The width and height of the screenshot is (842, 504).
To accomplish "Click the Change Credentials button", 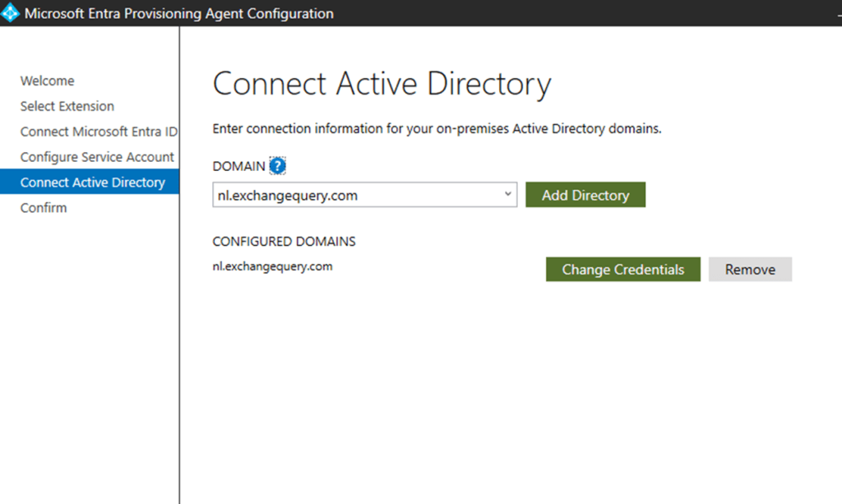I will point(622,270).
